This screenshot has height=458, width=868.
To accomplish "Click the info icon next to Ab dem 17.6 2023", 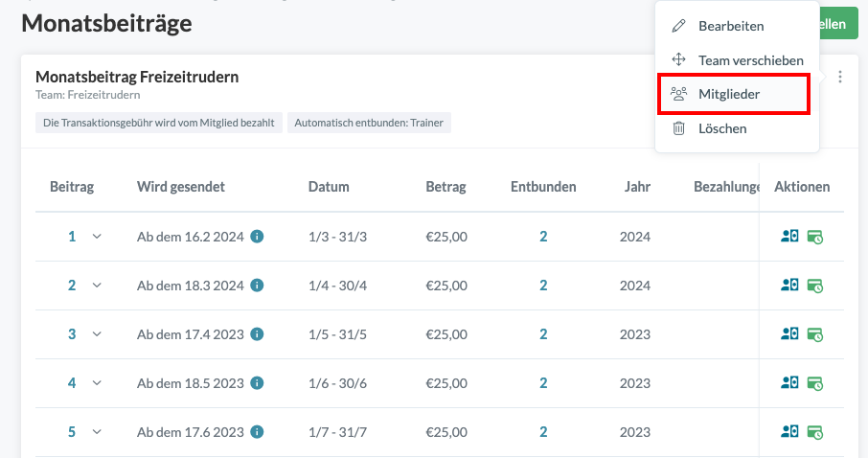I will click(x=257, y=432).
